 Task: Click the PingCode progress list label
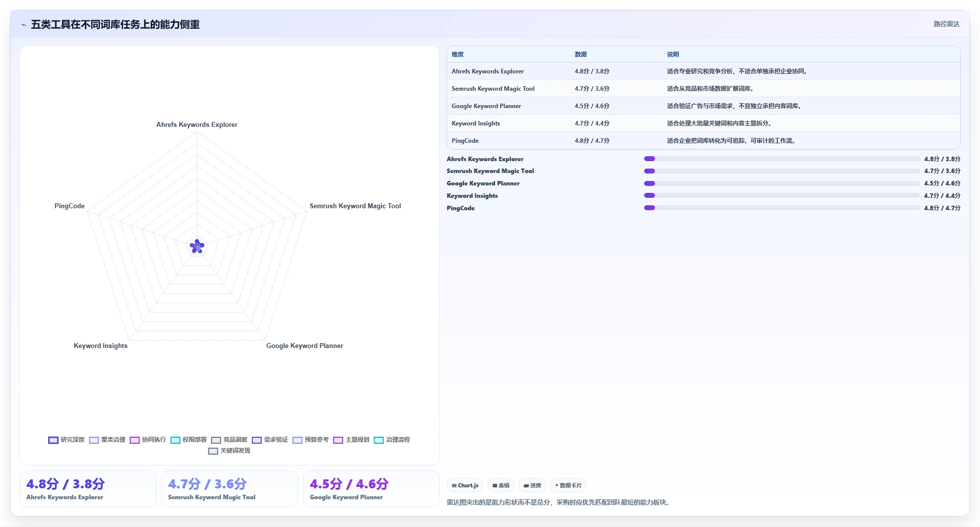pyautogui.click(x=460, y=208)
